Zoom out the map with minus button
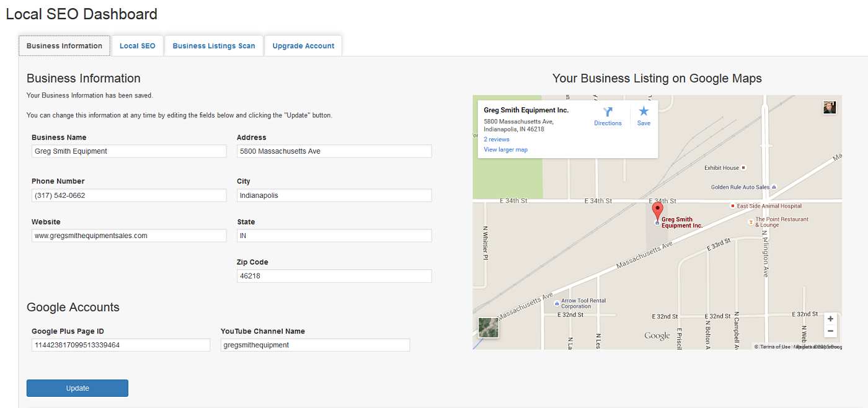Image resolution: width=868 pixels, height=408 pixels. pos(830,331)
